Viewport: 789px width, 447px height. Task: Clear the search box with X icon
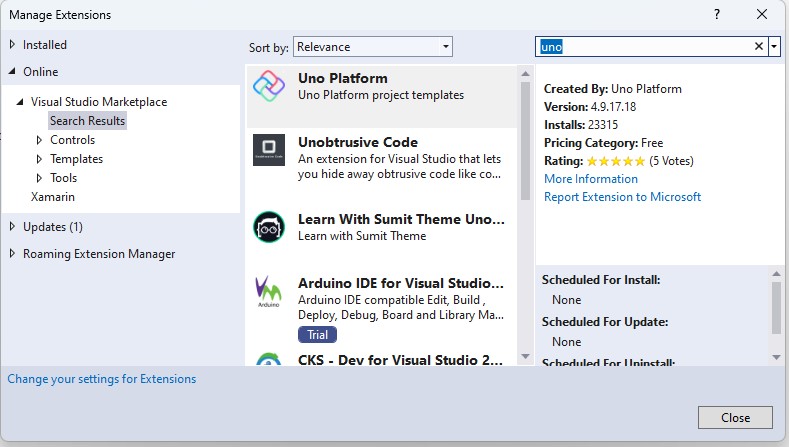click(758, 47)
